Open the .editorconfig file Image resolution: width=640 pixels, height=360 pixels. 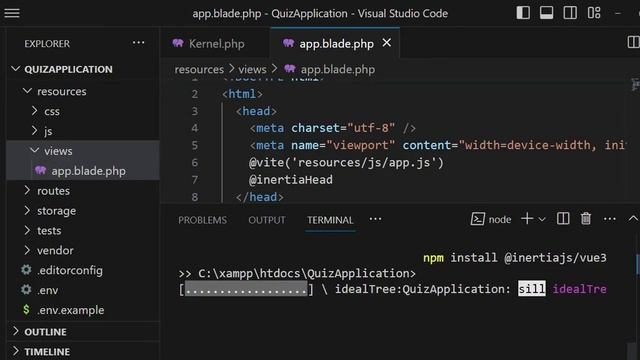point(83,270)
